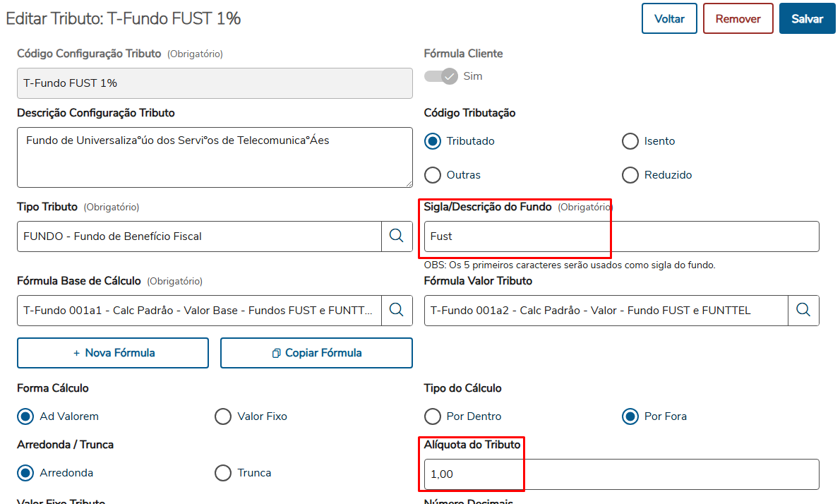Choose Ad Valorem calculation form
This screenshot has width=840, height=504.
(25, 416)
